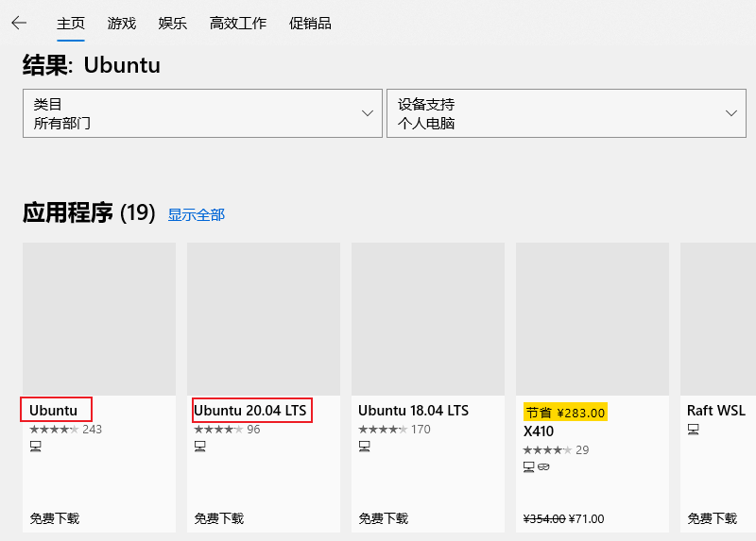
Task: Click 免费下载 under Ubuntu 20.04 LTS
Action: pos(219,518)
